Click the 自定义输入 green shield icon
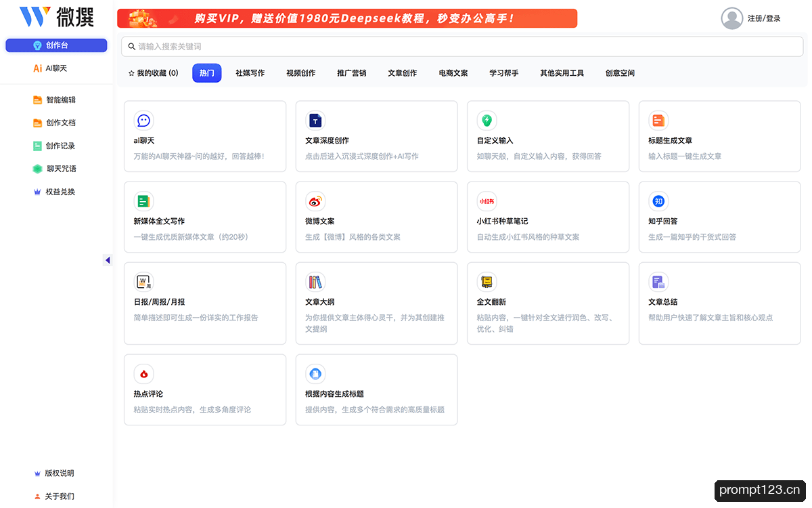 click(x=487, y=121)
